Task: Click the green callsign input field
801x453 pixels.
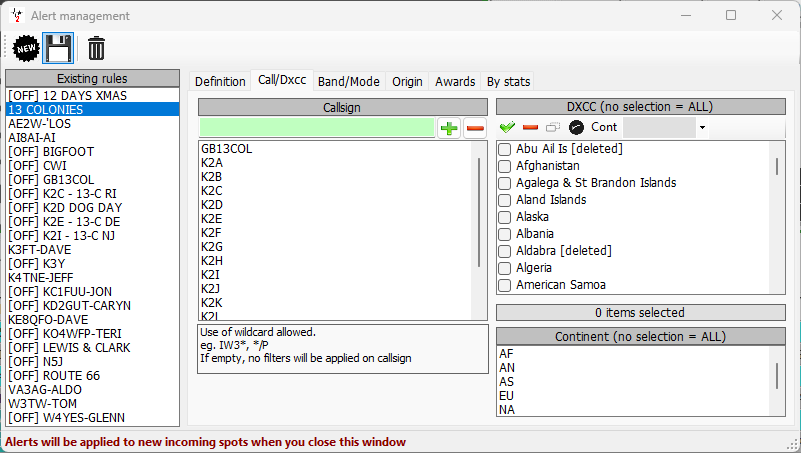Action: pos(317,128)
